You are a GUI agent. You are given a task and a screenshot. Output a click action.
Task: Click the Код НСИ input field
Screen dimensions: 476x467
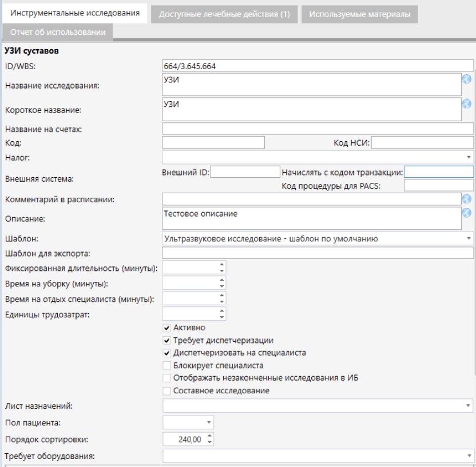[422, 142]
